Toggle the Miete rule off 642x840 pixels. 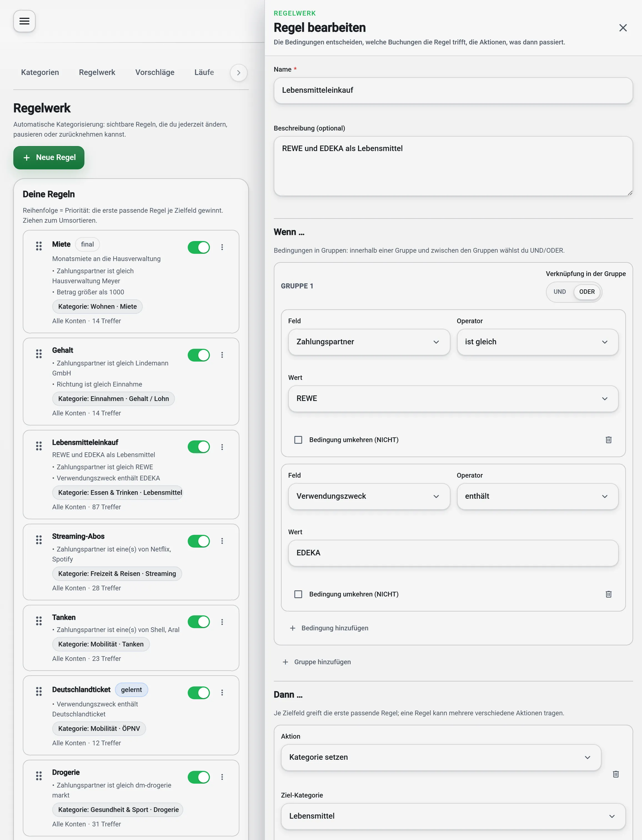click(x=199, y=248)
